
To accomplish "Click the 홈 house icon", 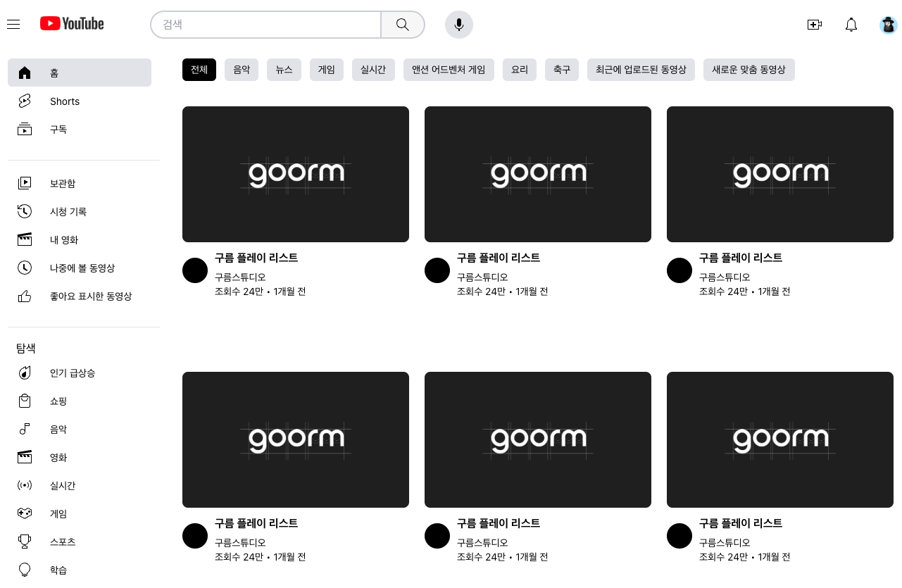I will 25,73.
